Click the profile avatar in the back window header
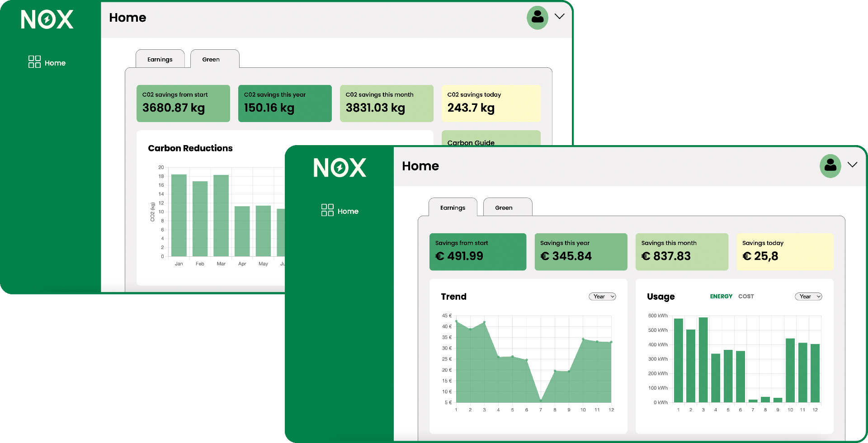Image resolution: width=868 pixels, height=443 pixels. 537,18
